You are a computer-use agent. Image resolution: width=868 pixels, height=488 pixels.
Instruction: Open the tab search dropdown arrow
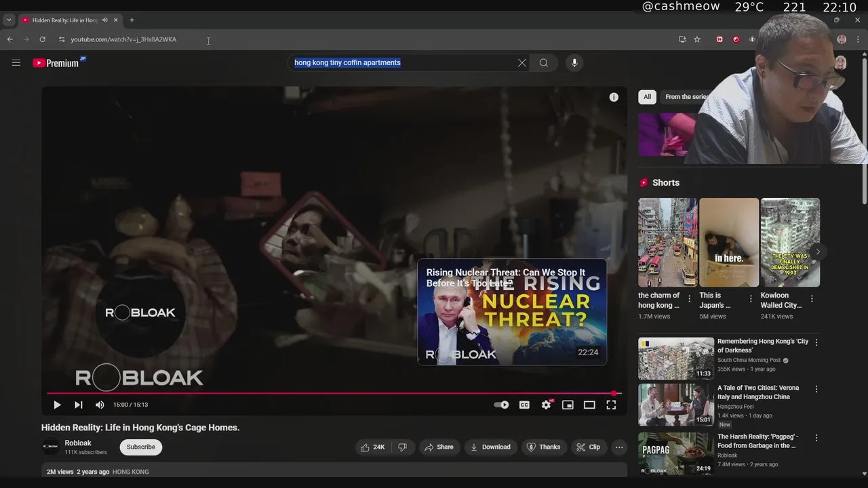tap(9, 20)
